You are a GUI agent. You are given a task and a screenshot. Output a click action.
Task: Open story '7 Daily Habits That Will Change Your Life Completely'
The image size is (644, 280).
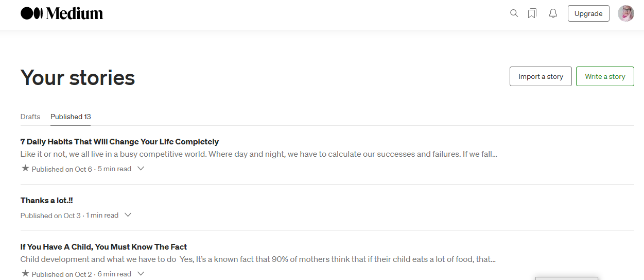click(x=119, y=142)
